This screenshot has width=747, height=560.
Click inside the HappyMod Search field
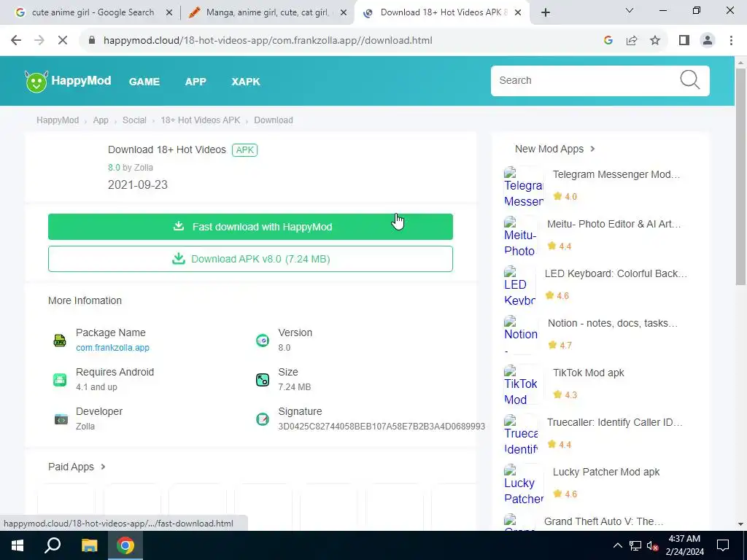pos(586,80)
